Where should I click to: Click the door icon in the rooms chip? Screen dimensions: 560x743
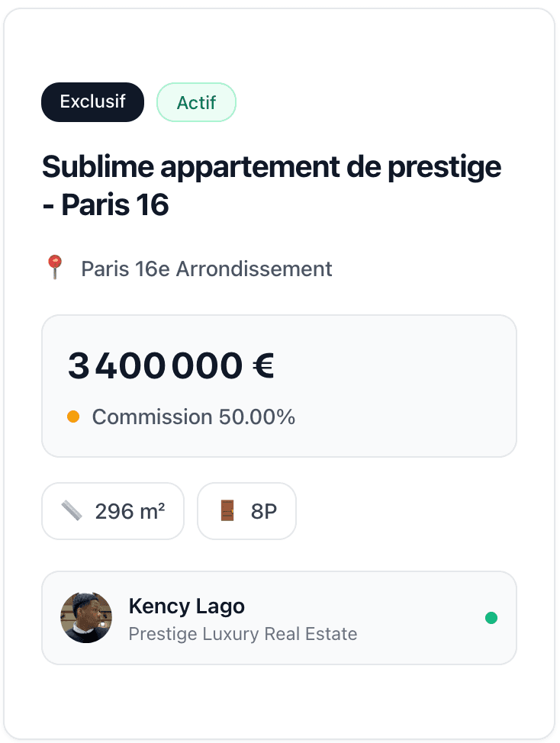(x=227, y=511)
